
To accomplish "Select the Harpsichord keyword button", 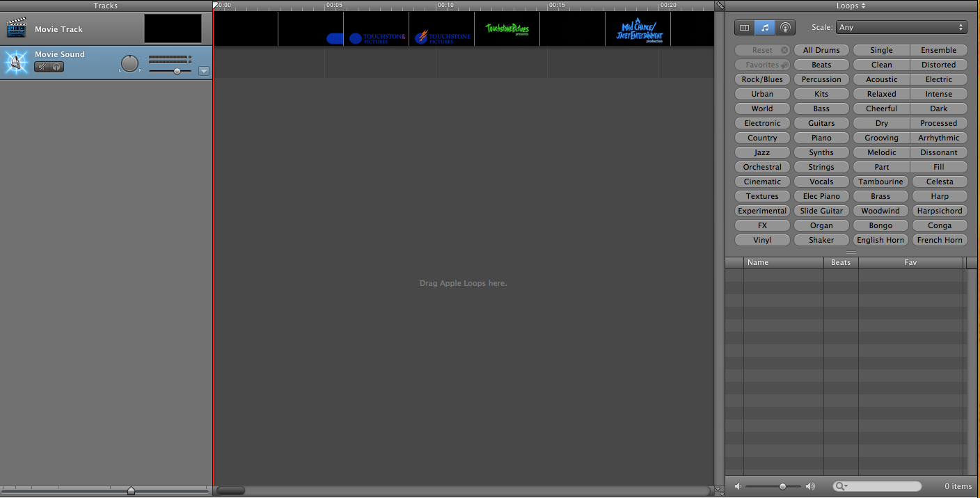I will pos(940,211).
